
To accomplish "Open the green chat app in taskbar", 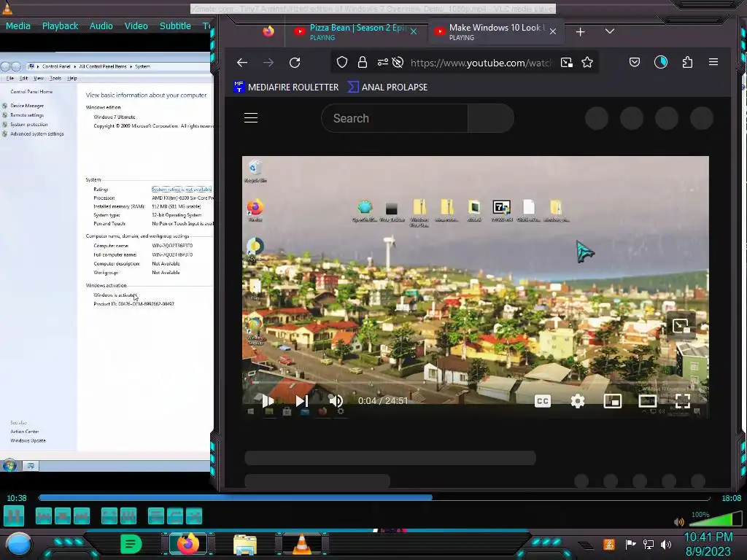I will pos(131,544).
